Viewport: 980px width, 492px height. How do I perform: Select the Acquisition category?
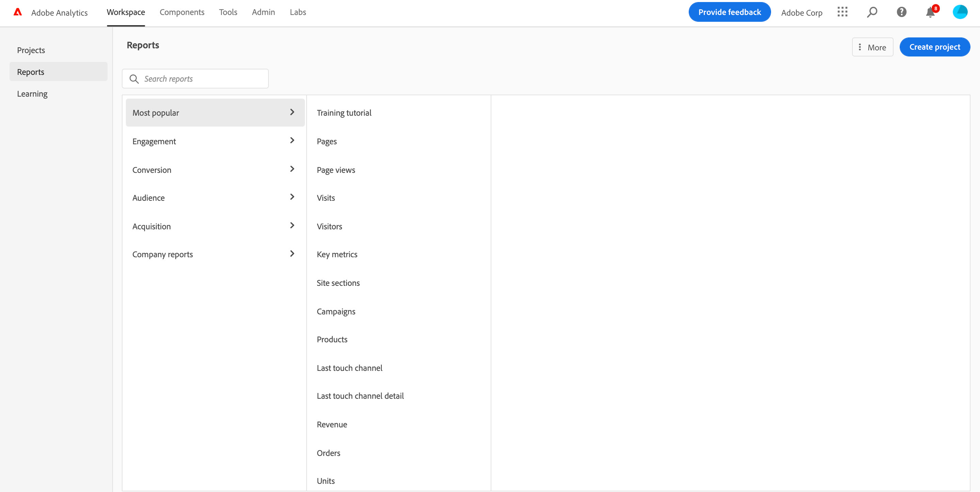click(x=151, y=226)
